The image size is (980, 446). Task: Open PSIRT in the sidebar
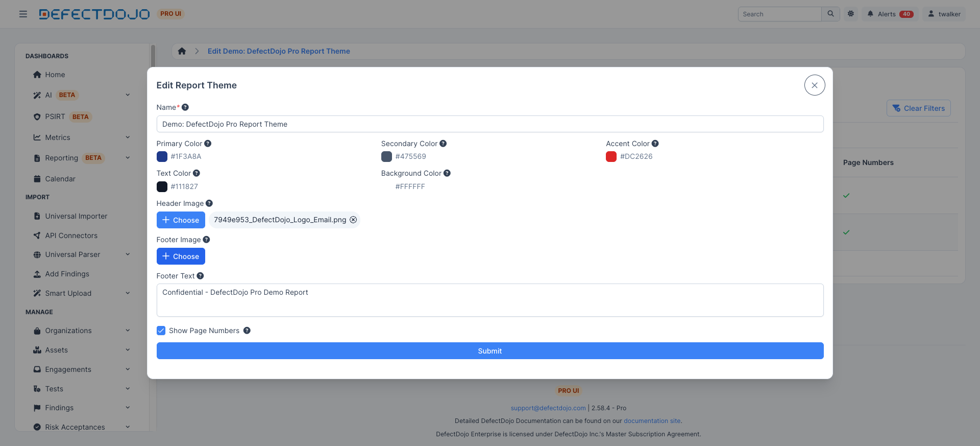click(55, 116)
